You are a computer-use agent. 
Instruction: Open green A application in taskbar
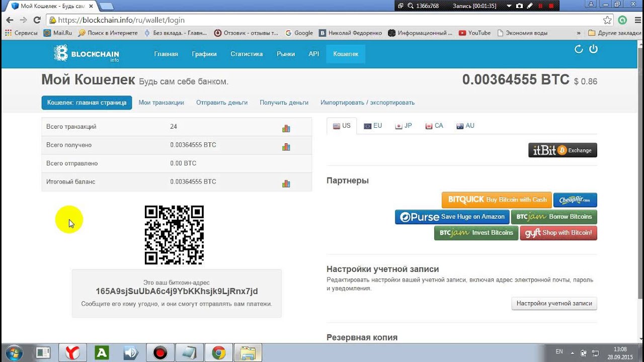coord(102,352)
